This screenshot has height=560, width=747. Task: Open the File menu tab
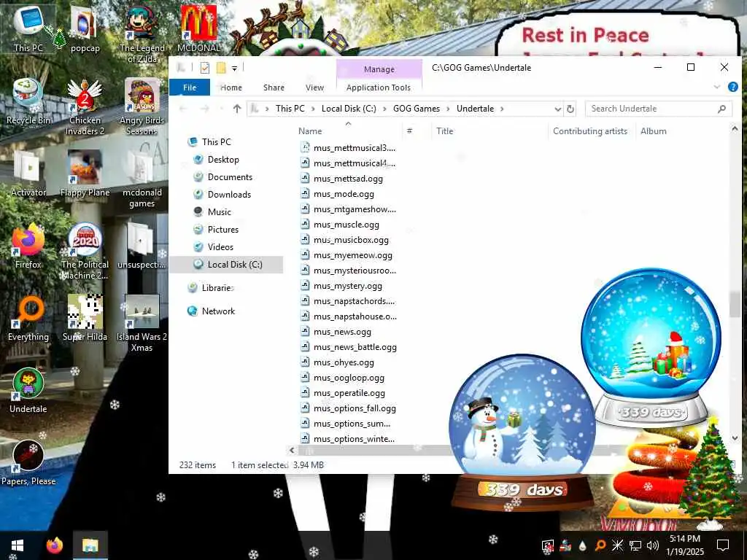point(190,87)
